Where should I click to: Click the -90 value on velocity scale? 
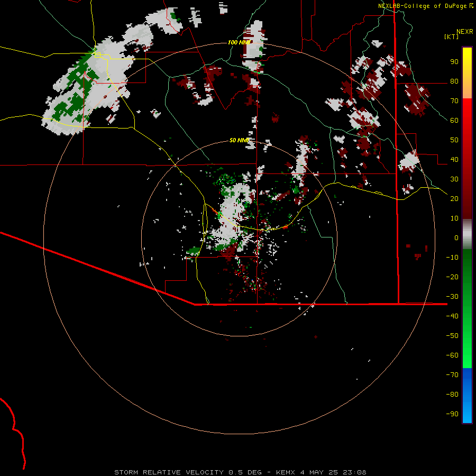[x=452, y=414]
